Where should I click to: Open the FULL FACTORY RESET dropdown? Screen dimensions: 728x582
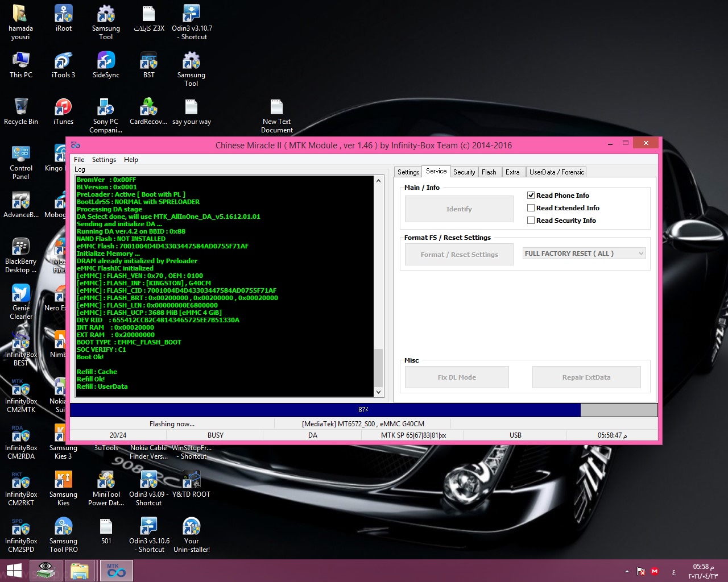(584, 253)
